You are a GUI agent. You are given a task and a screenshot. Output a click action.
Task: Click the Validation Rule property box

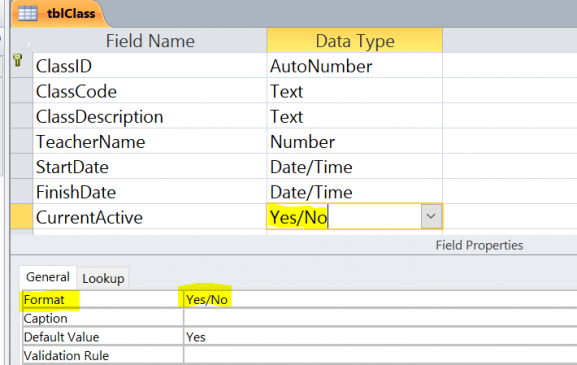point(380,355)
